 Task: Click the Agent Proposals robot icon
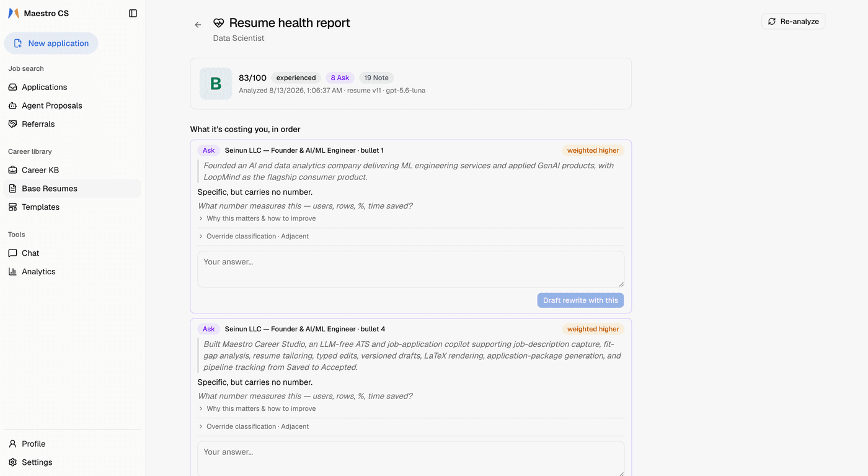[12, 106]
